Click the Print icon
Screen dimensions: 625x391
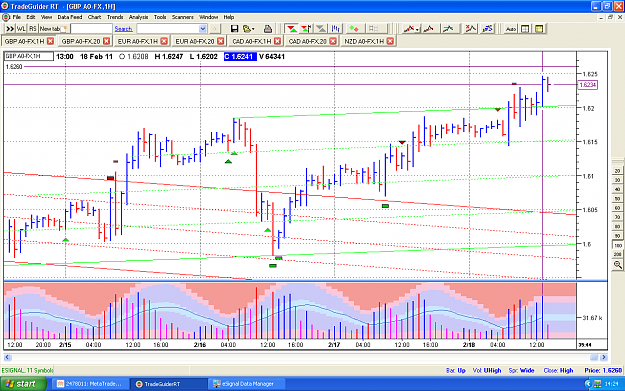[x=268, y=29]
